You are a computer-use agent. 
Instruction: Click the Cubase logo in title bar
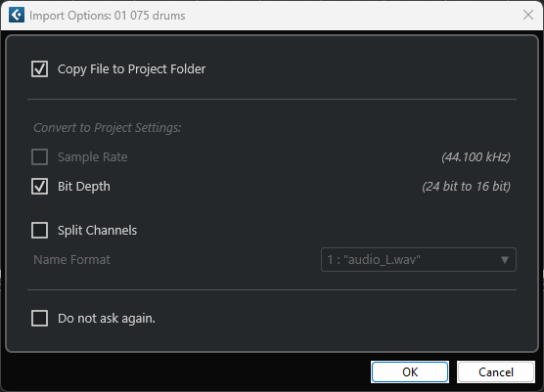click(17, 16)
